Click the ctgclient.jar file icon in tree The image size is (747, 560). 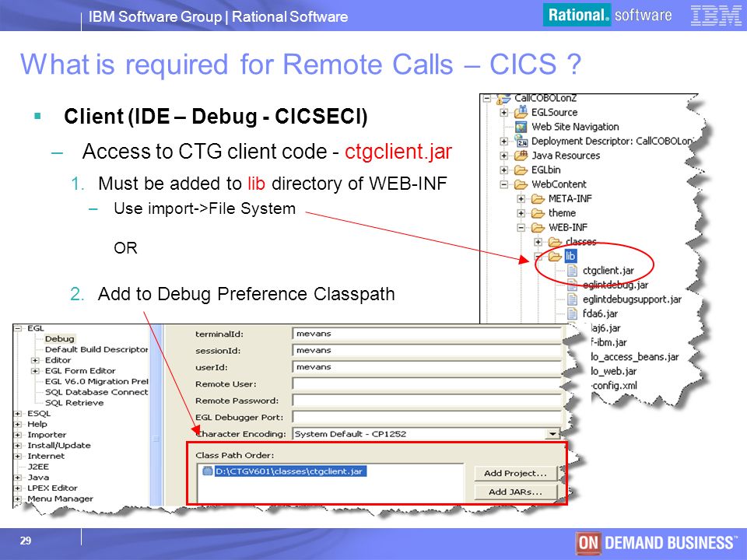point(572,271)
